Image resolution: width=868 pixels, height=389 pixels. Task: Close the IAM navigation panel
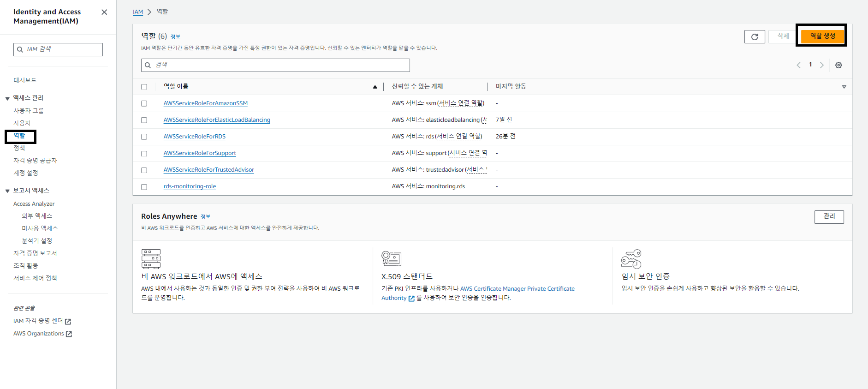pyautogui.click(x=104, y=12)
